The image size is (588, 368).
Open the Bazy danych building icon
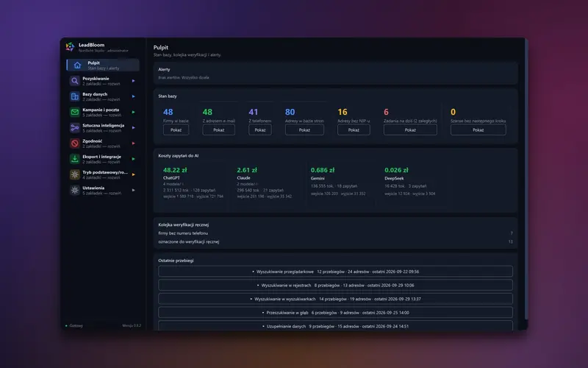click(x=75, y=96)
